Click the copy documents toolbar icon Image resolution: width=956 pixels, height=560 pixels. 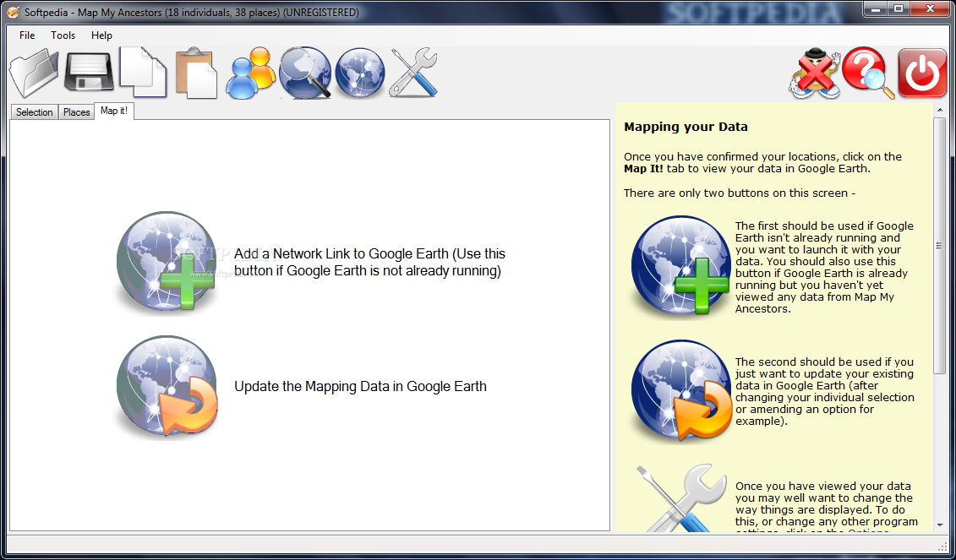click(x=143, y=73)
